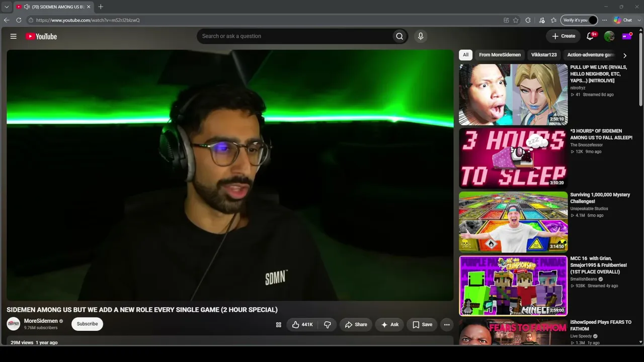Screen dimensions: 644x362
Task: Mute the tab using the speaker icon
Action: tap(26, 7)
